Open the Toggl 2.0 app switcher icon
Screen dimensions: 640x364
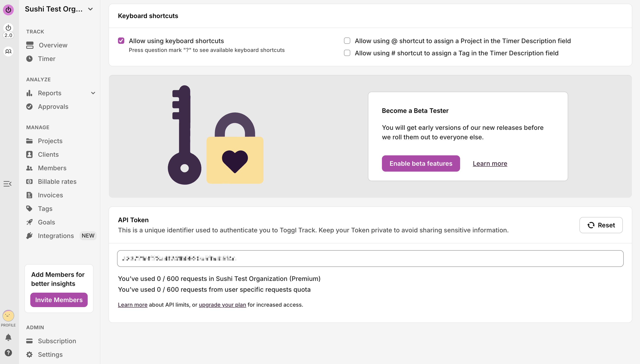pyautogui.click(x=8, y=31)
